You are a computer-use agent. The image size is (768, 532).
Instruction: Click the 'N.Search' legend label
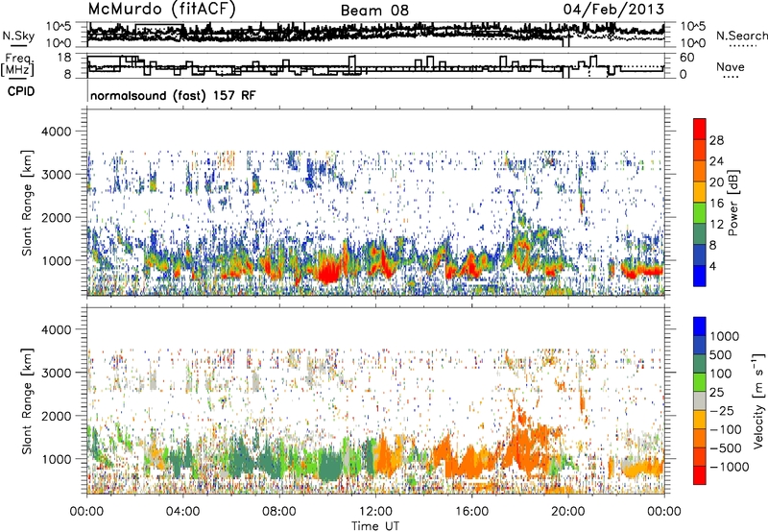click(x=741, y=36)
